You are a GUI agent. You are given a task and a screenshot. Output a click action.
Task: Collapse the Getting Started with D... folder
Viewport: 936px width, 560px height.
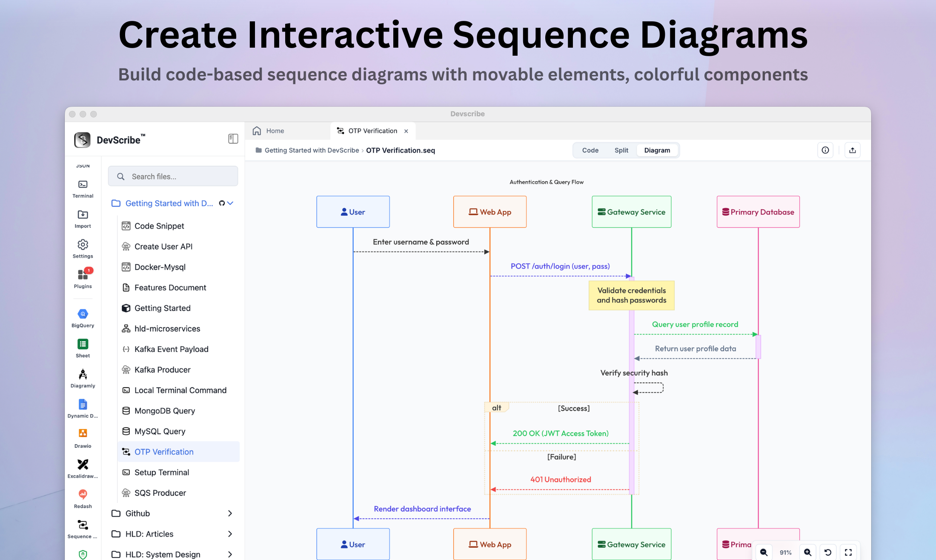tap(230, 203)
